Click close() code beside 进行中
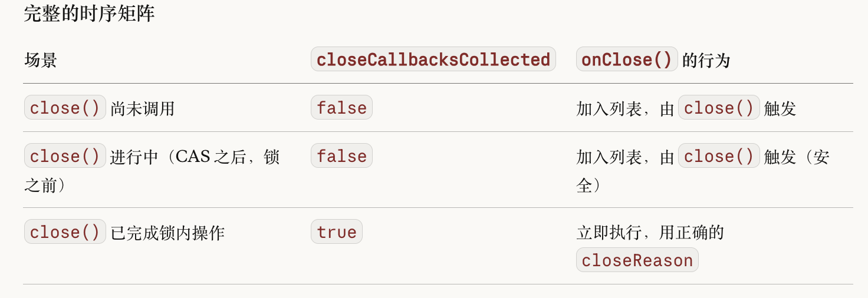Screen dimensions: 868x298 [x=65, y=156]
